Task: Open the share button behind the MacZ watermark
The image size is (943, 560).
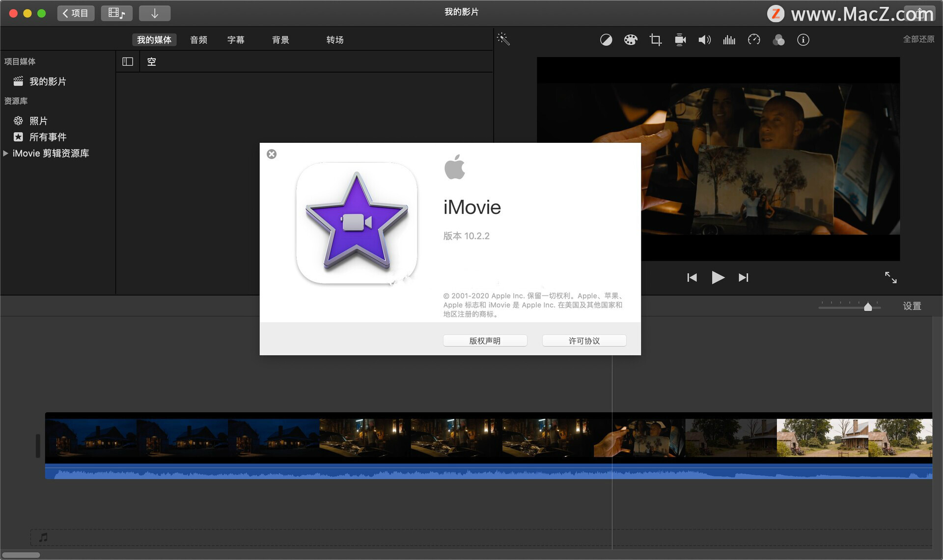Action: tap(919, 13)
